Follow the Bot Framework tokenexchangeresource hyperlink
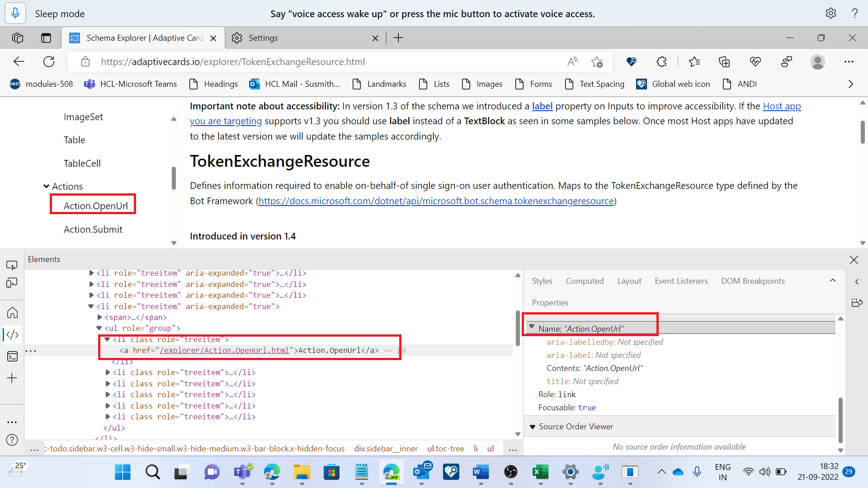 click(435, 201)
